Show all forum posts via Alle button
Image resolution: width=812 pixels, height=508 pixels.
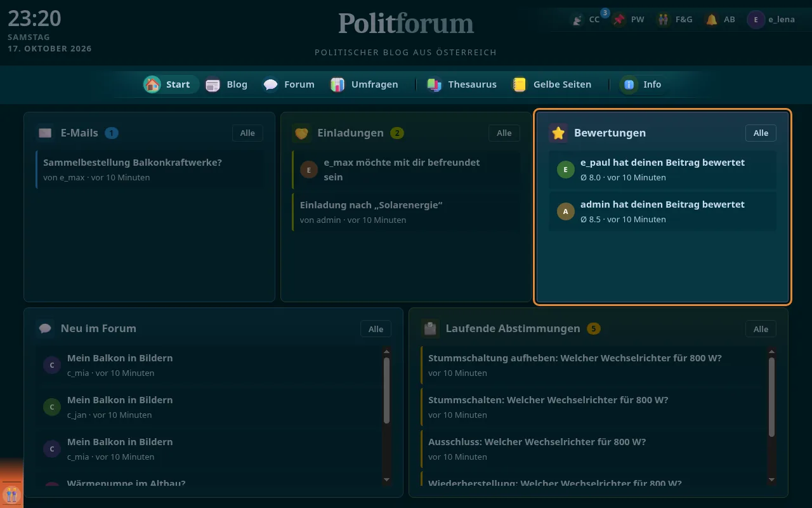tap(376, 329)
